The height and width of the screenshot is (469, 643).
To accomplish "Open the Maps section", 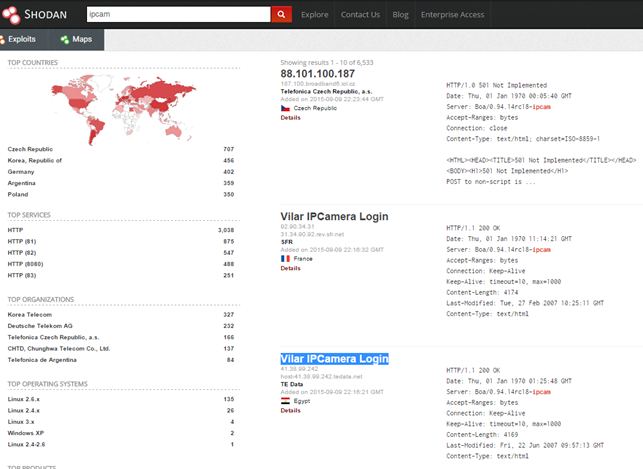I will pos(77,39).
